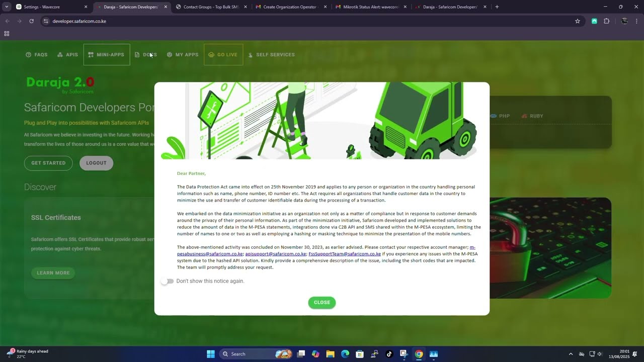Open a new browser tab
Viewport: 644px width, 362px height.
[x=497, y=7]
